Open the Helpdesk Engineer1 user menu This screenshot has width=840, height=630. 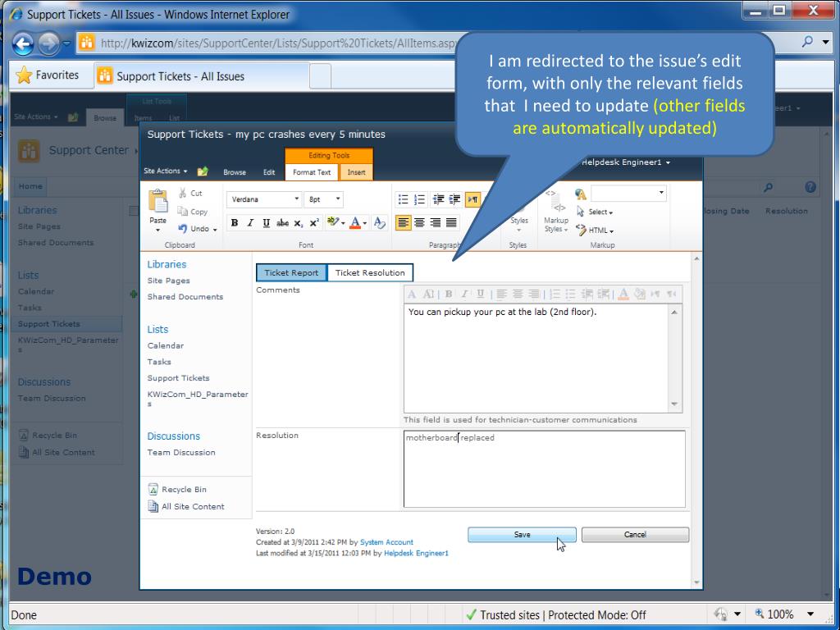[626, 162]
